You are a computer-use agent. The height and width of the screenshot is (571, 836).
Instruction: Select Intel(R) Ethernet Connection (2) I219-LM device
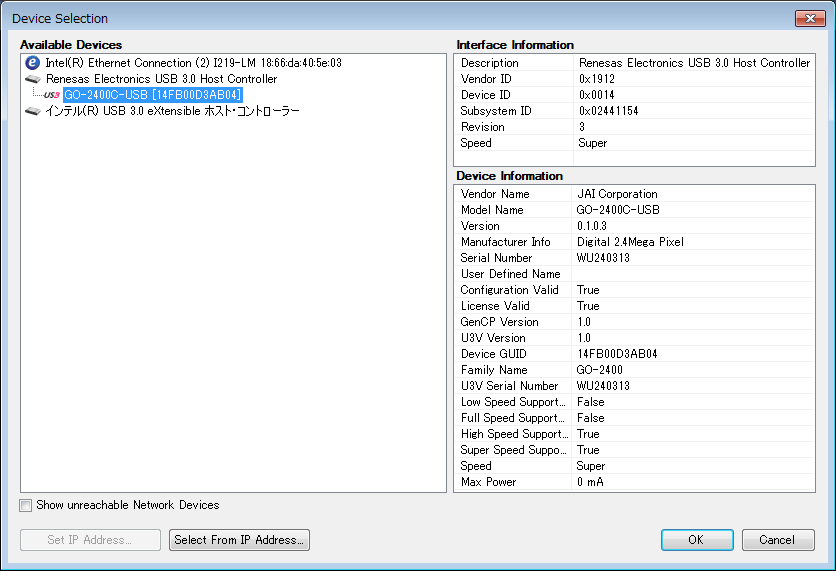[x=193, y=63]
